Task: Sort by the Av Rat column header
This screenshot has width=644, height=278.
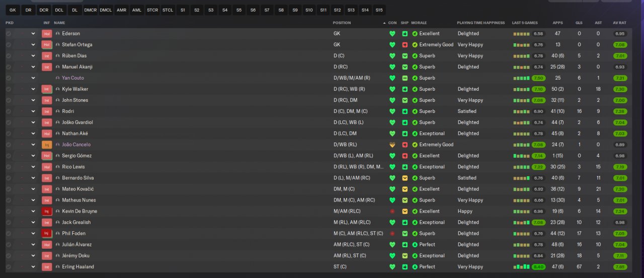Action: coord(619,23)
